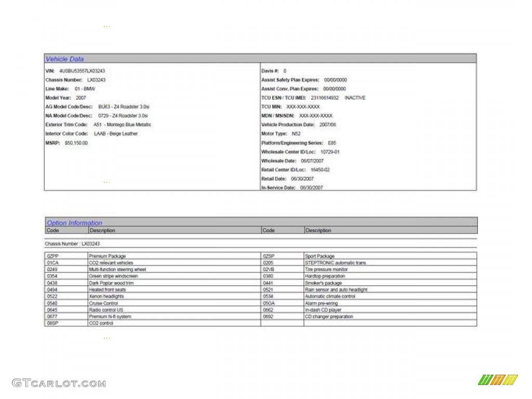Click the "CO2 control" description
532x399 pixels.
[x=101, y=323]
